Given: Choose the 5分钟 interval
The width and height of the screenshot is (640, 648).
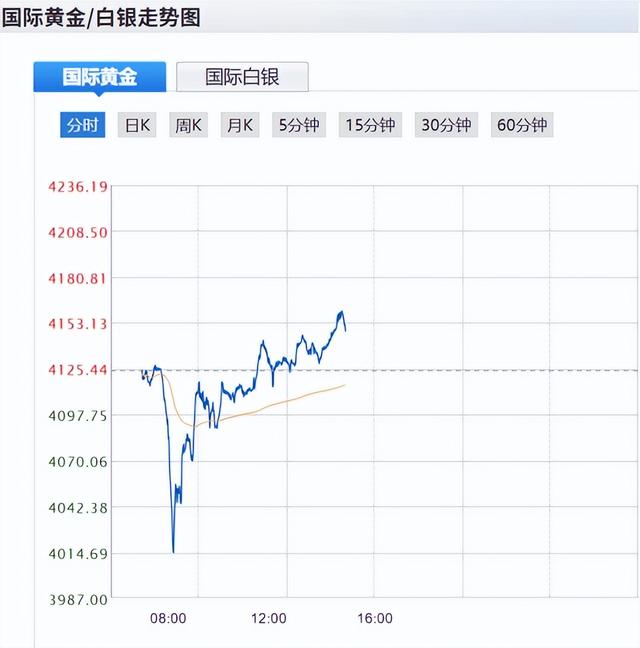Looking at the screenshot, I should 299,125.
